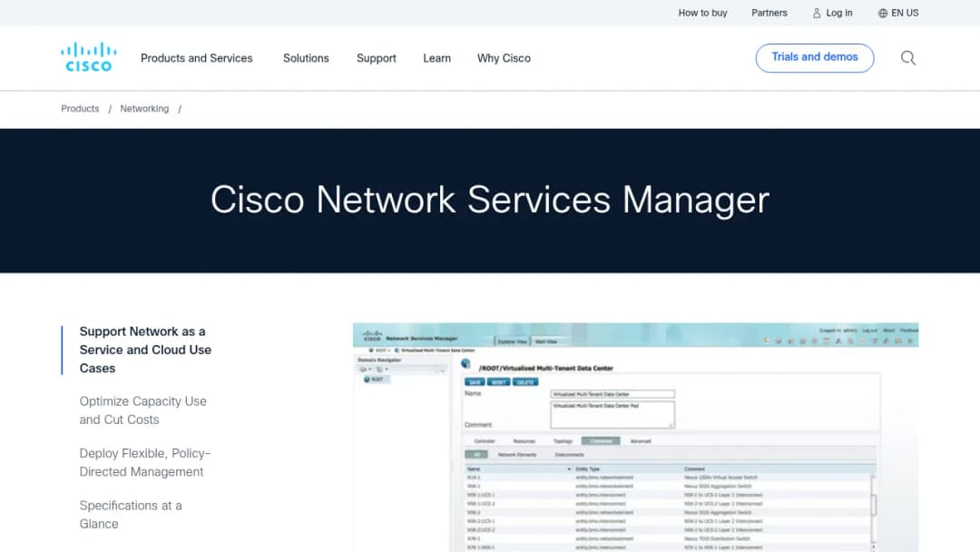980x552 pixels.
Task: Open the Learn menu
Action: coord(436,58)
